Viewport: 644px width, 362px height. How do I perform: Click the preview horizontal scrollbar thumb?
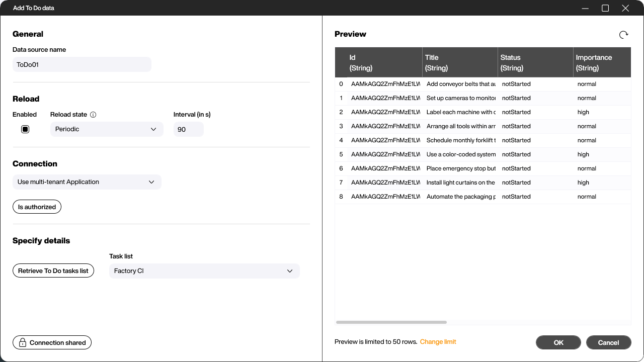[x=391, y=322]
